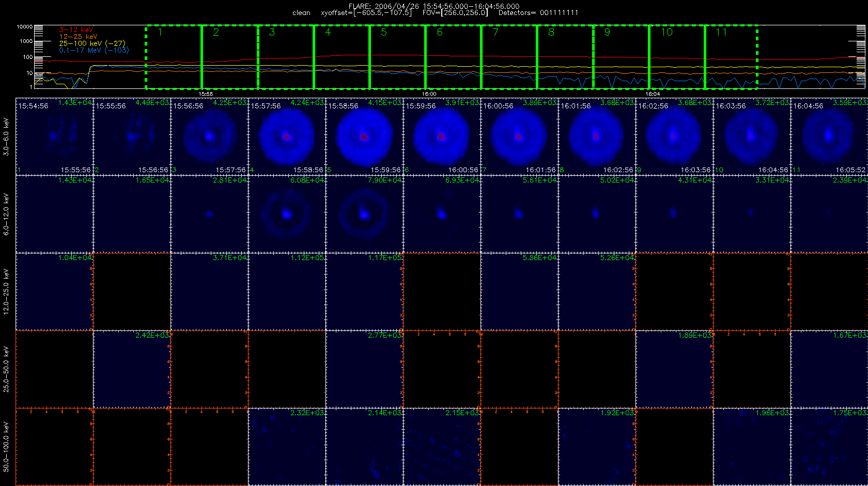The image size is (868, 486).
Task: Open the 6-12 keV image labeled 5.02E+04
Action: coord(597,214)
